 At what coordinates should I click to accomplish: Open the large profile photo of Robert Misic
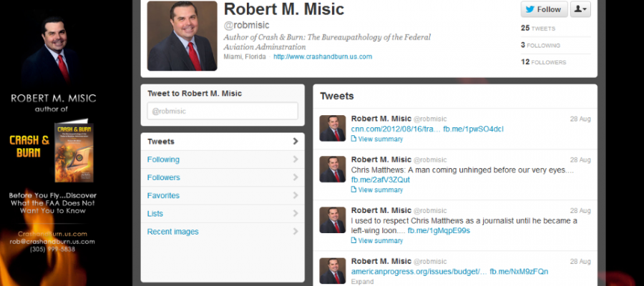click(182, 36)
